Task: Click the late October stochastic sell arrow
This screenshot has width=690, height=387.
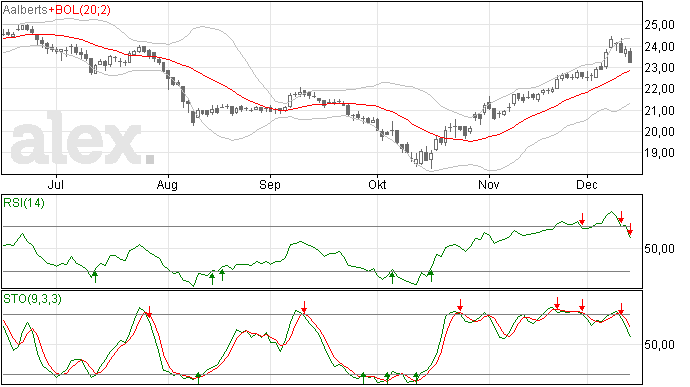Action: tap(460, 305)
